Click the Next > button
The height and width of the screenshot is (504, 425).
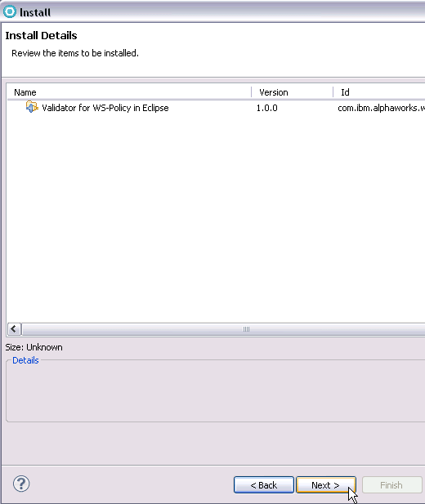click(x=325, y=485)
